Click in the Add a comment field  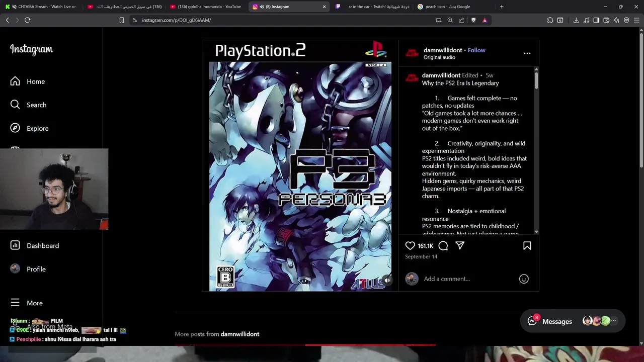point(468,279)
